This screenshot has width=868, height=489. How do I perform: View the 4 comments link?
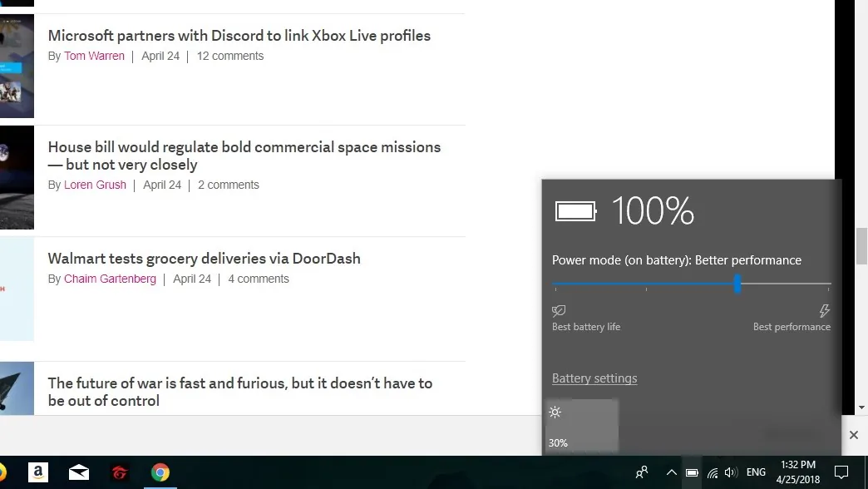click(x=259, y=279)
